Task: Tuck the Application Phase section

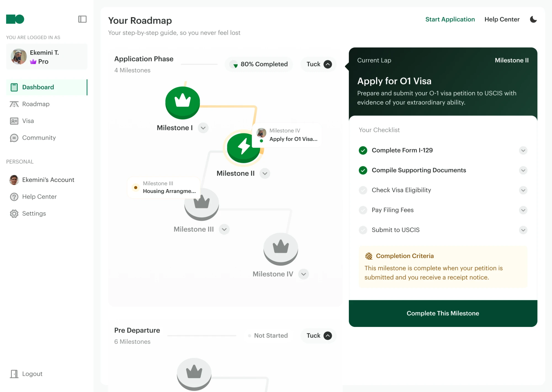Action: (319, 64)
